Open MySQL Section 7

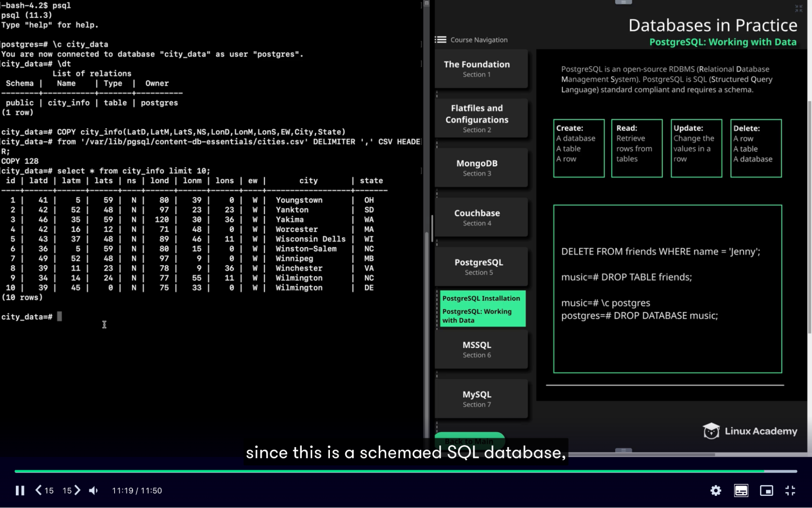tap(481, 399)
